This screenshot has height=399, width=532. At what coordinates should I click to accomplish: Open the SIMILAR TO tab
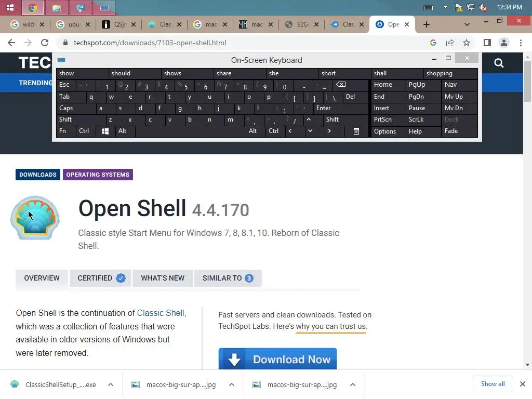tap(228, 278)
